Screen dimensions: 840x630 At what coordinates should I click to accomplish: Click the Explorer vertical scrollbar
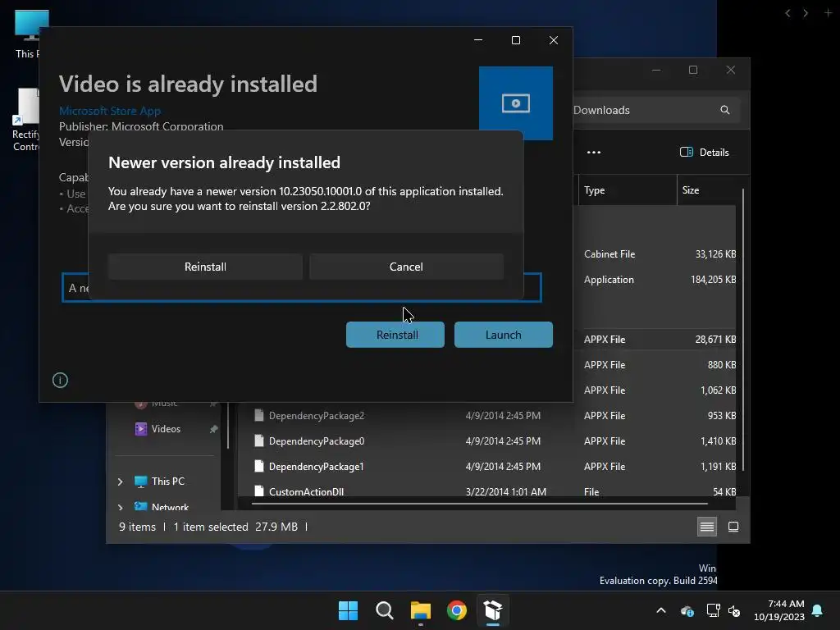pos(743,330)
